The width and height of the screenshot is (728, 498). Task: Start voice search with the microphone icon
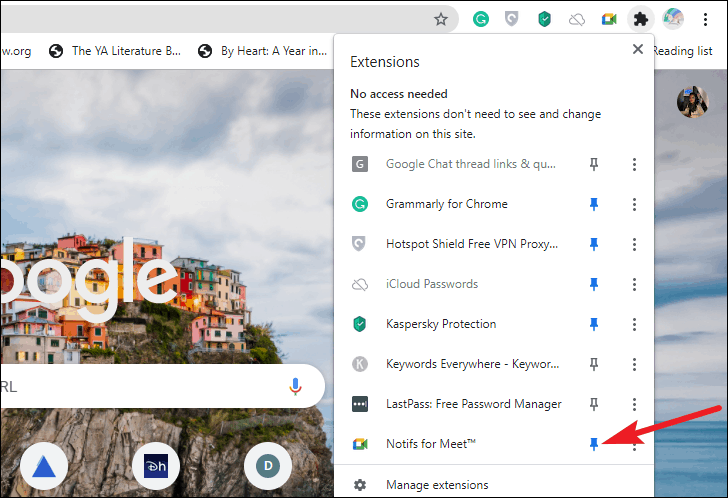tap(295, 386)
